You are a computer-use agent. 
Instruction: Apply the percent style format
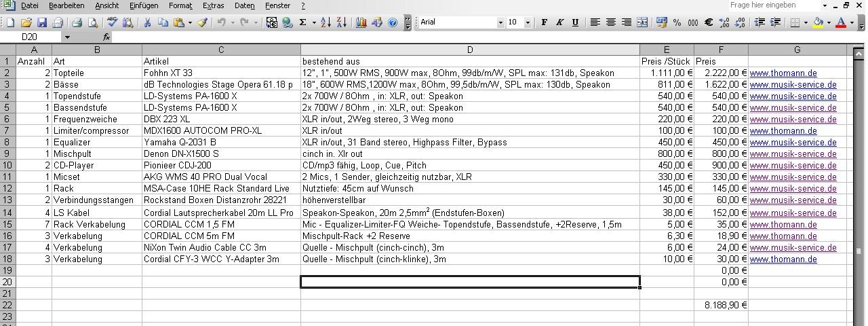677,22
